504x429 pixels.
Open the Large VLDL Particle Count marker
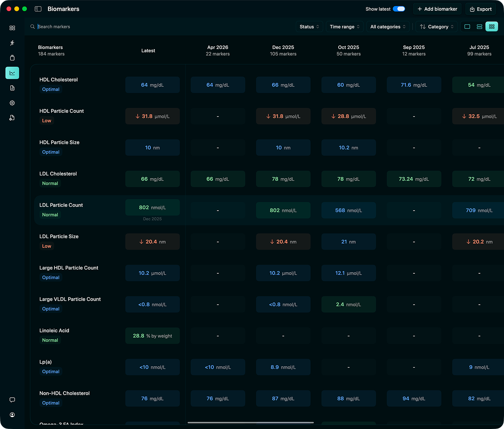[x=70, y=299]
